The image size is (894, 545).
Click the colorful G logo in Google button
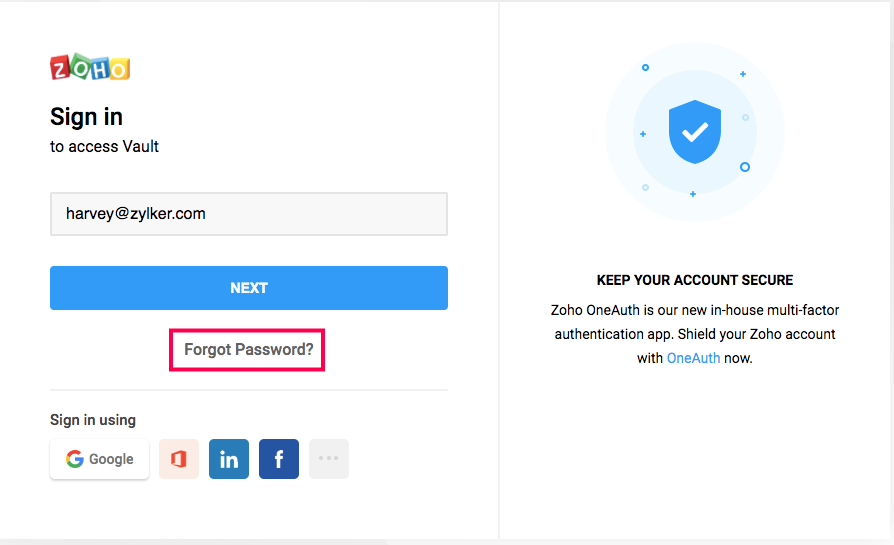[x=75, y=459]
